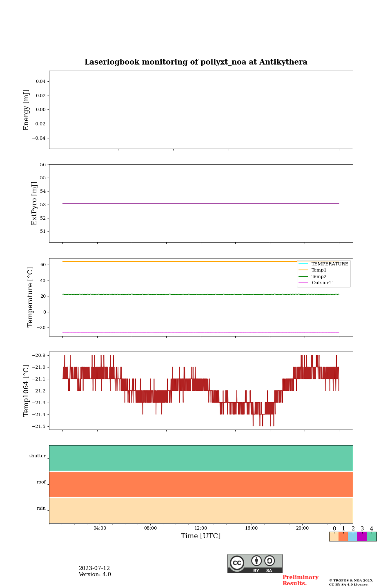Click the green shutter status band
Image resolution: width=392 pixels, height=588 pixels.
pyautogui.click(x=201, y=458)
